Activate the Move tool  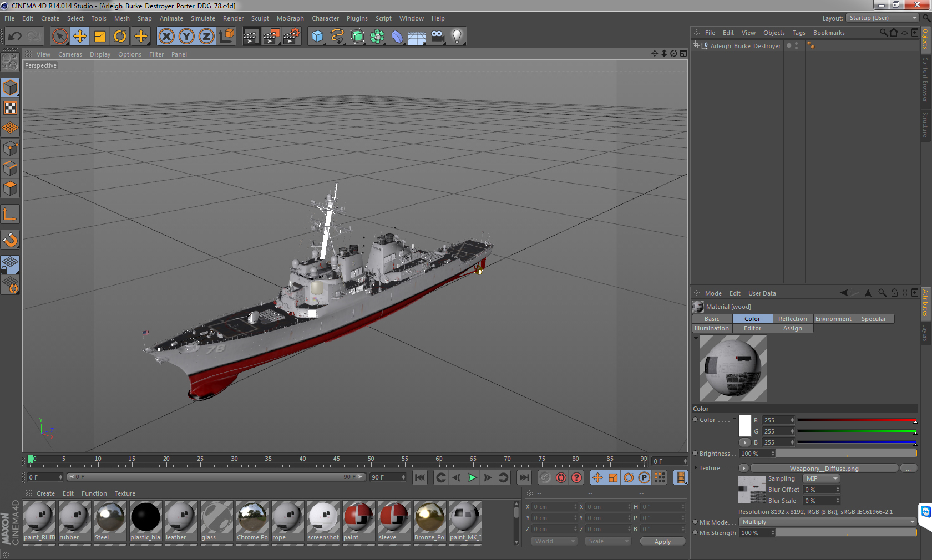tap(80, 37)
